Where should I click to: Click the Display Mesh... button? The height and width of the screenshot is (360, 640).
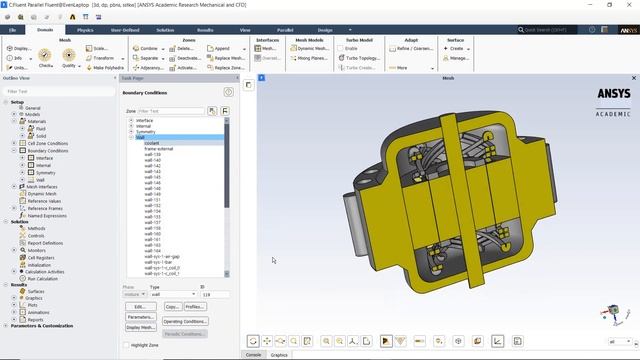[140, 327]
